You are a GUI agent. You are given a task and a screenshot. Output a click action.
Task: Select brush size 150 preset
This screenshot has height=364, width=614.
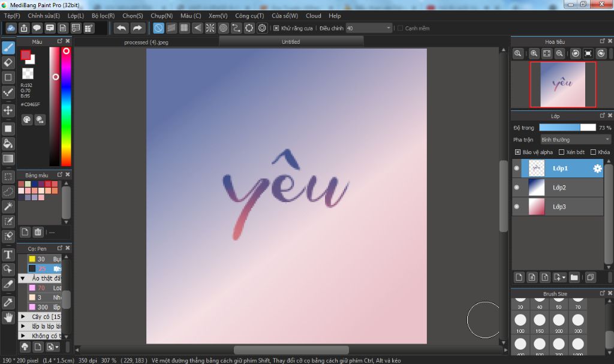coord(540,323)
